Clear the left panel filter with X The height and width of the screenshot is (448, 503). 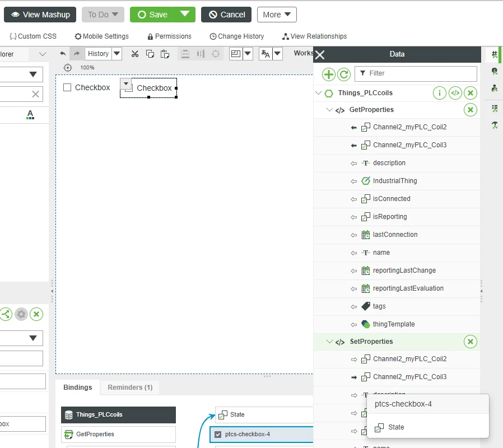pyautogui.click(x=36, y=94)
